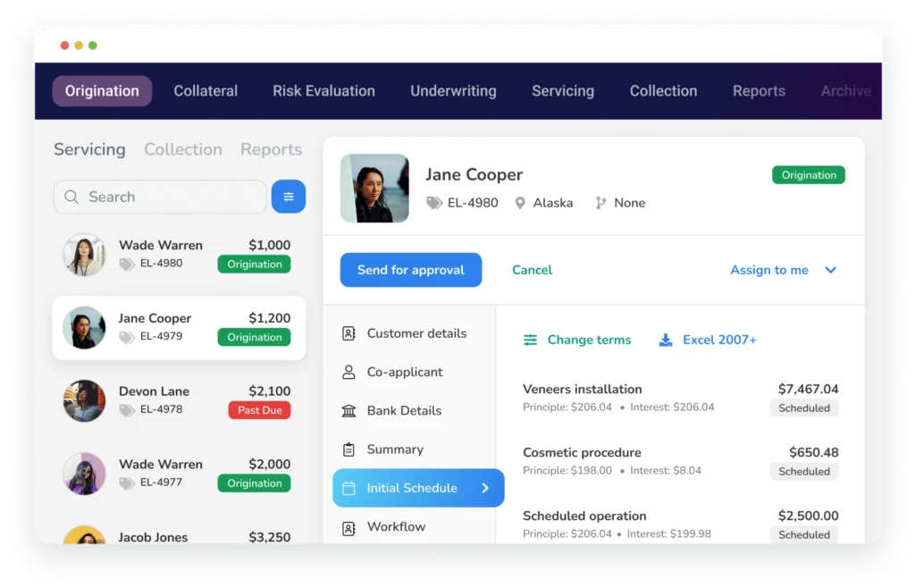
Task: Click the green Origination badge beside Jane Cooper's header
Action: pyautogui.click(x=809, y=175)
